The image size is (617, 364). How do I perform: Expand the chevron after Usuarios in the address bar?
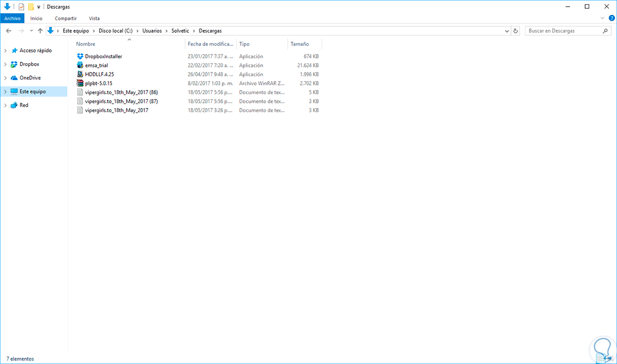167,31
